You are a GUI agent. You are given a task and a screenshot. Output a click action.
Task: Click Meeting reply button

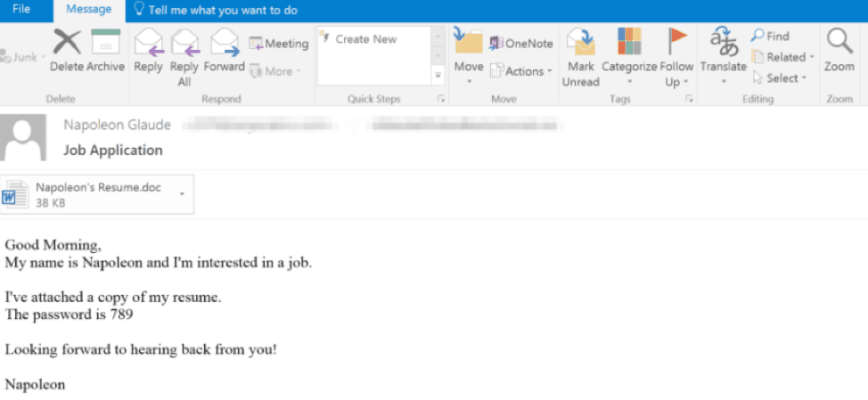pyautogui.click(x=278, y=44)
